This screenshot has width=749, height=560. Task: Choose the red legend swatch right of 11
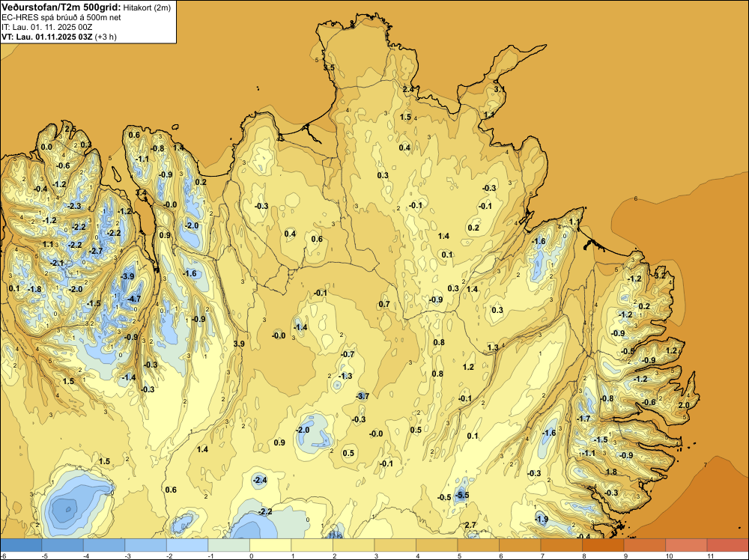tap(727, 545)
